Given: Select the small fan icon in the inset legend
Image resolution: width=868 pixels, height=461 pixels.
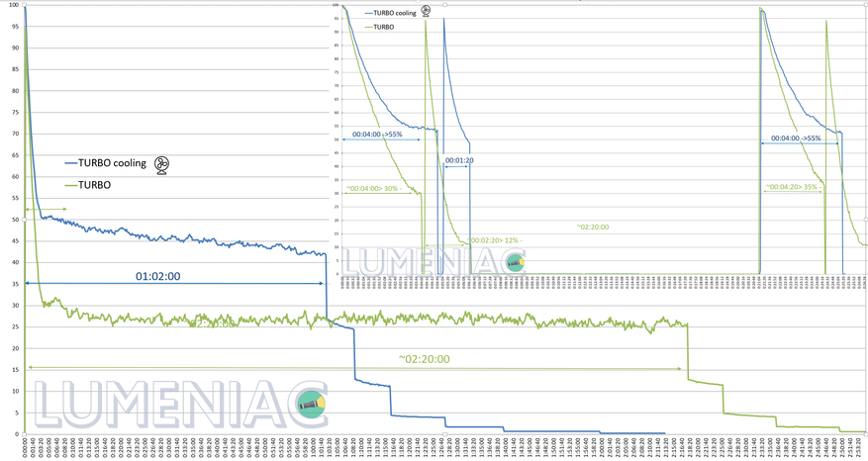Looking at the screenshot, I should pos(426,11).
